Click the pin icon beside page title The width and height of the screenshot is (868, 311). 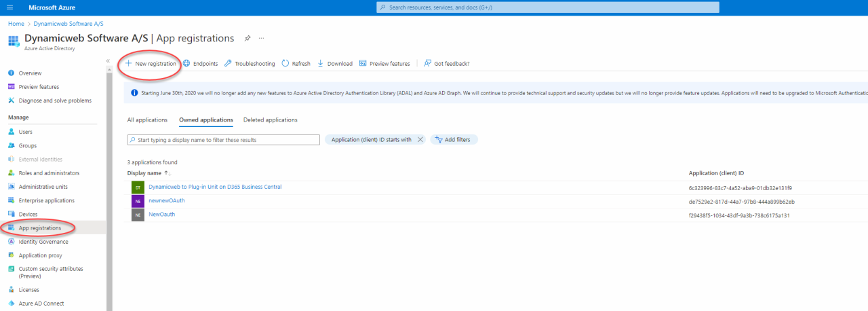[248, 38]
